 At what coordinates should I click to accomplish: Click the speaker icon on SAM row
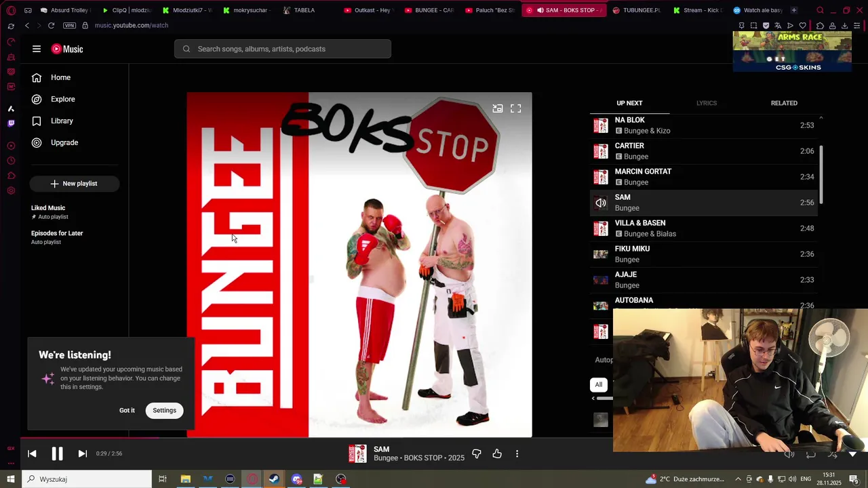(601, 203)
